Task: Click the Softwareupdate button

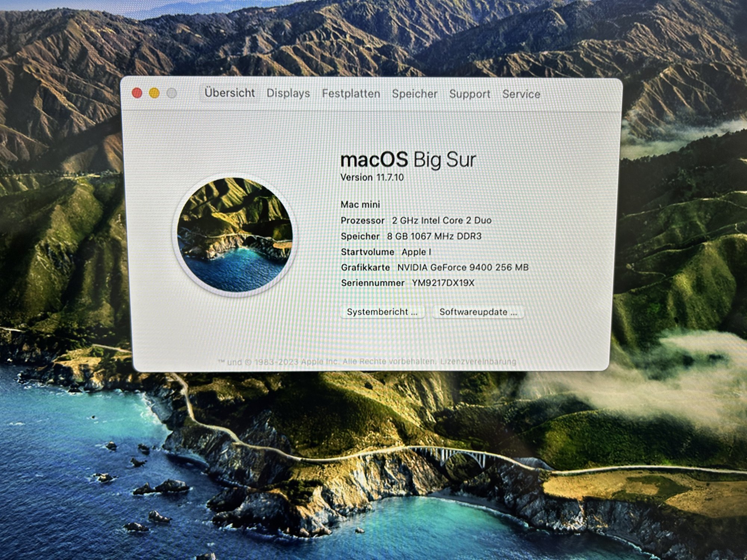Action: (478, 312)
